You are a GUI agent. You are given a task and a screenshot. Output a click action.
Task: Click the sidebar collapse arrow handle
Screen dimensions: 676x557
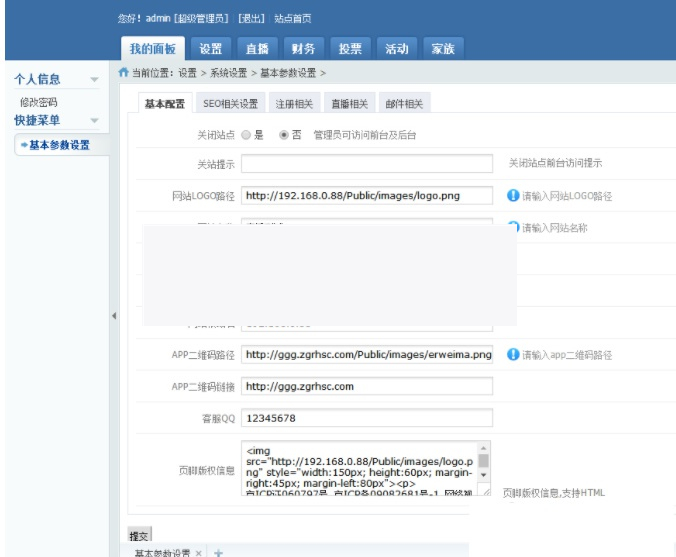(113, 316)
